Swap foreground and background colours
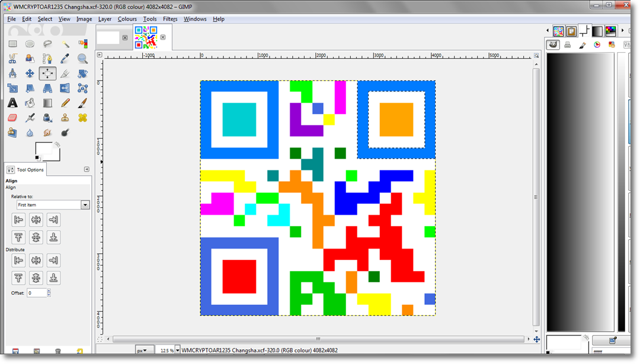 pyautogui.click(x=57, y=144)
